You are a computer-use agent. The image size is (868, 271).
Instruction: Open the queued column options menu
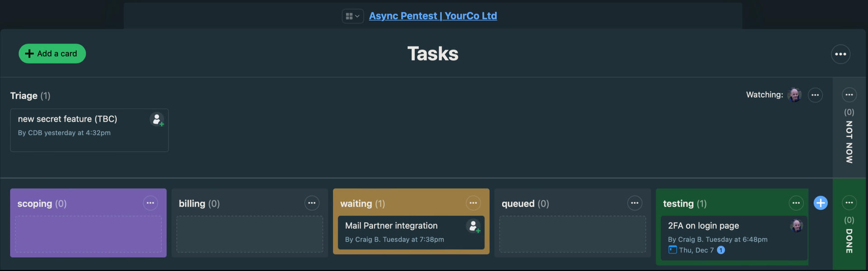635,203
